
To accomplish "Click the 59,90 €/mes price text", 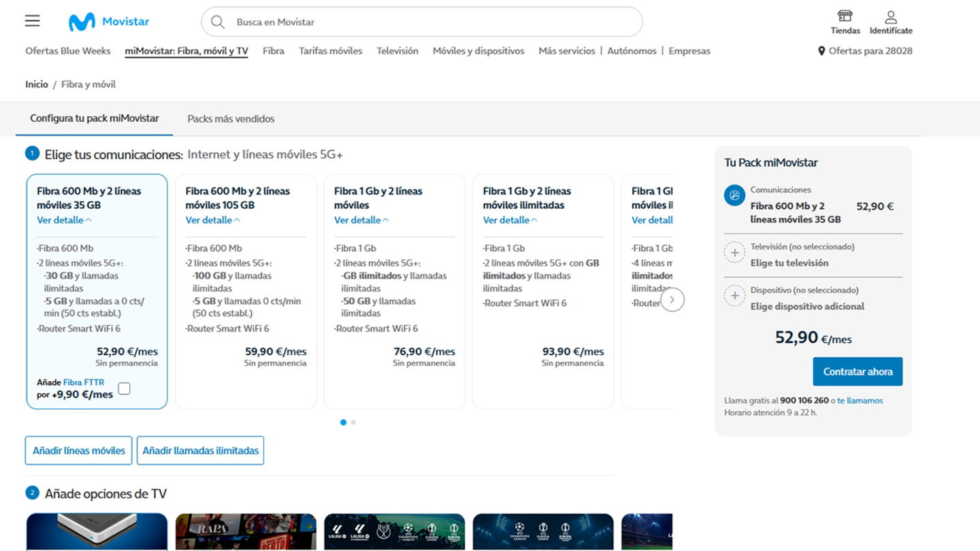I will coord(276,352).
